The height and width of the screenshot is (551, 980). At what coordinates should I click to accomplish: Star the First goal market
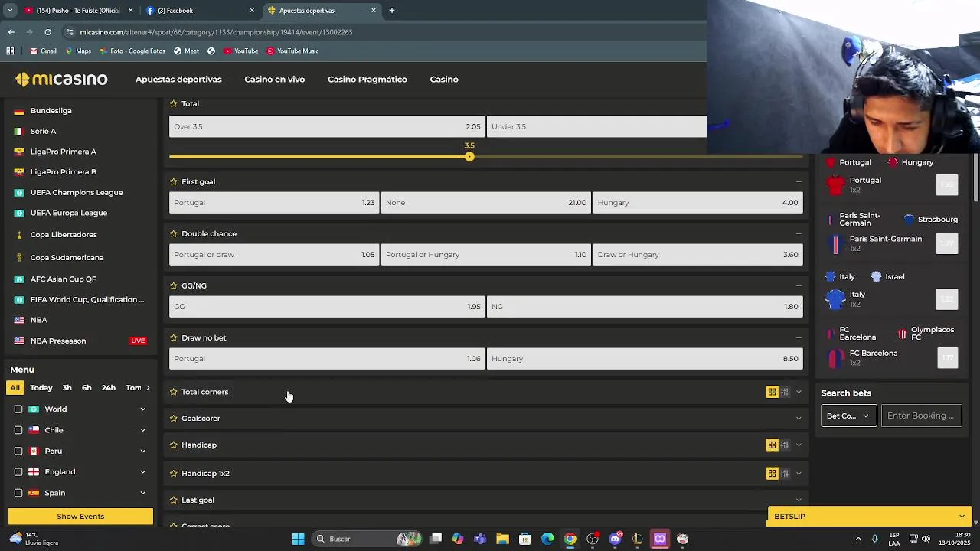click(174, 181)
